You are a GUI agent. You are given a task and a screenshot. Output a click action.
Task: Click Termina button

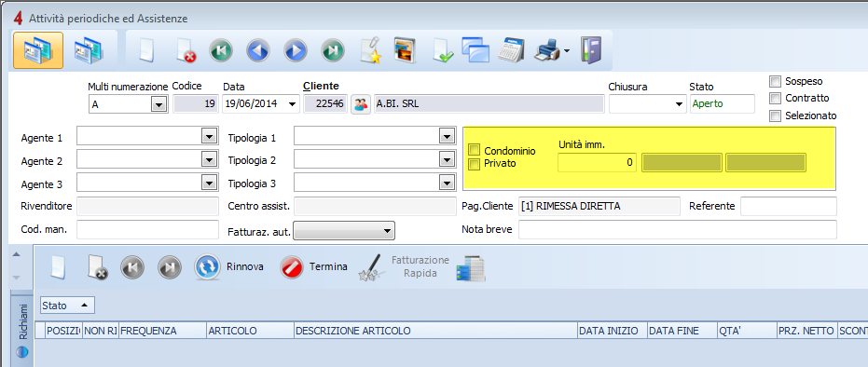pyautogui.click(x=313, y=267)
